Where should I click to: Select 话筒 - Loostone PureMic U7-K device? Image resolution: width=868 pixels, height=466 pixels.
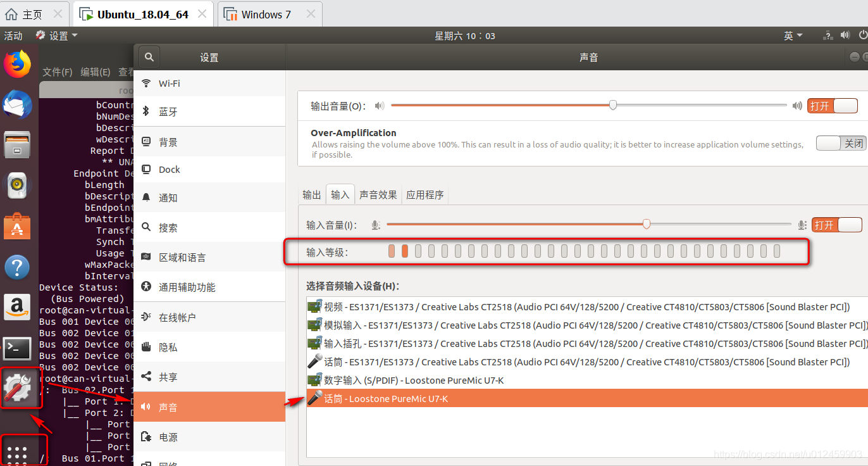[x=384, y=399]
